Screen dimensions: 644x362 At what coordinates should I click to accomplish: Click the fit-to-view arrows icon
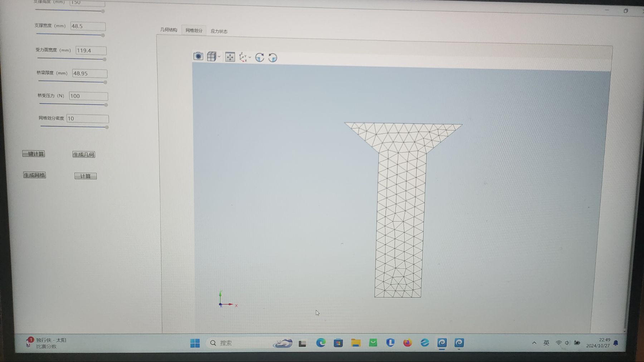coord(230,57)
